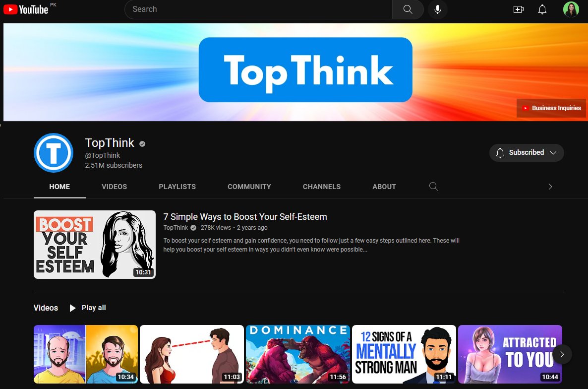Image resolution: width=588 pixels, height=389 pixels.
Task: Click the bell icon inside the Subscribed button
Action: 500,153
